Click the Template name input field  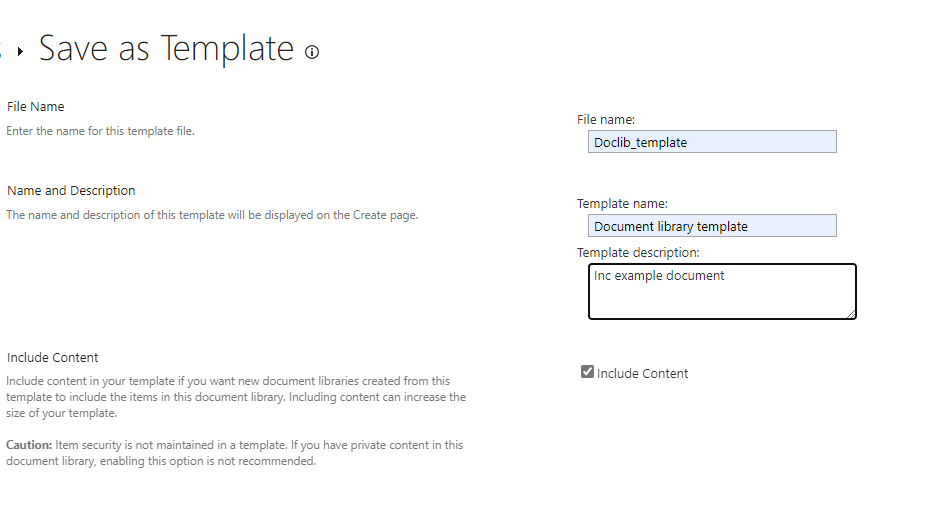click(x=712, y=226)
